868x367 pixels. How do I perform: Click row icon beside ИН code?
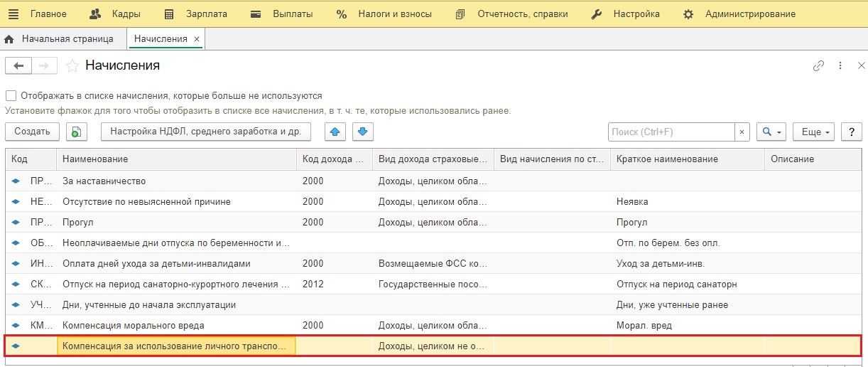point(16,263)
